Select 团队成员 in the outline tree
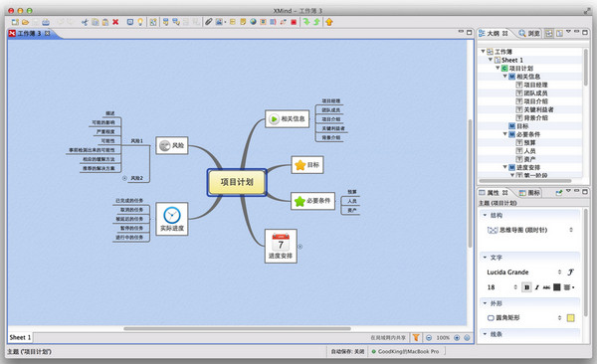 (535, 92)
